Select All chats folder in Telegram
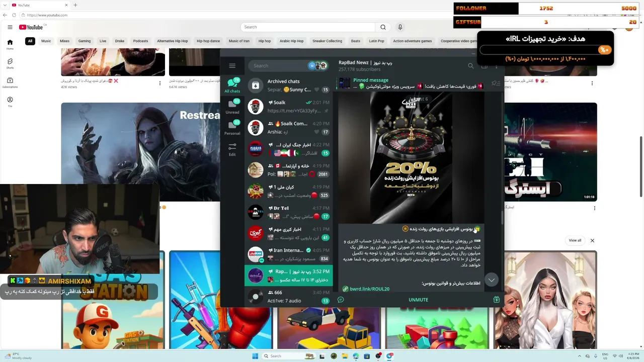This screenshot has width=644, height=362. pos(232,86)
